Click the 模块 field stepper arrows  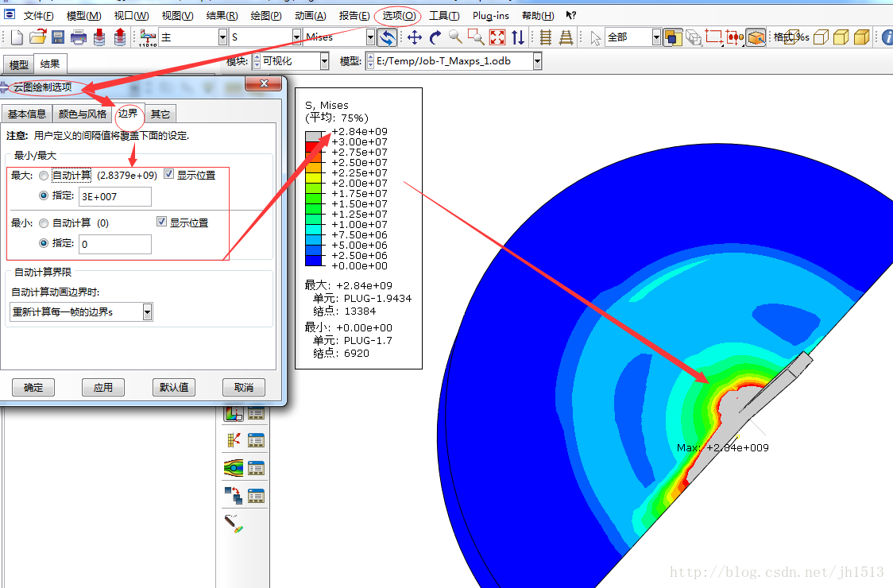click(257, 61)
